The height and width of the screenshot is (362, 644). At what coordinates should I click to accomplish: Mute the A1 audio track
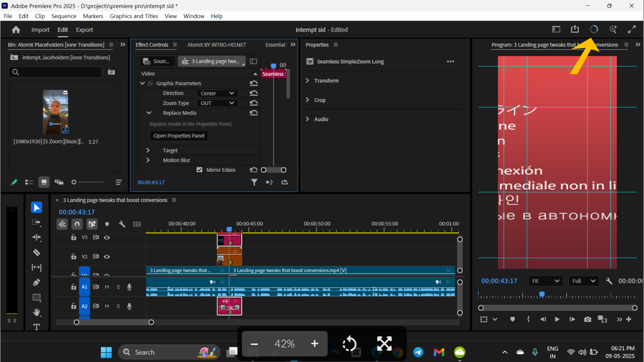click(107, 287)
